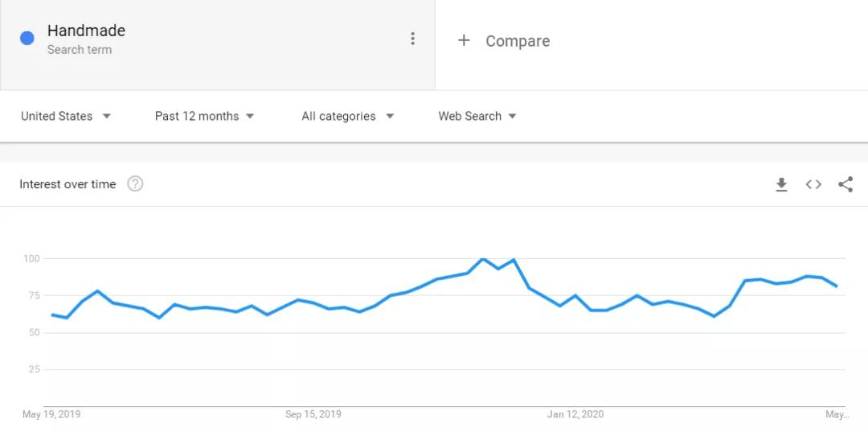
Task: Click the Search term subtitle text
Action: pos(79,50)
